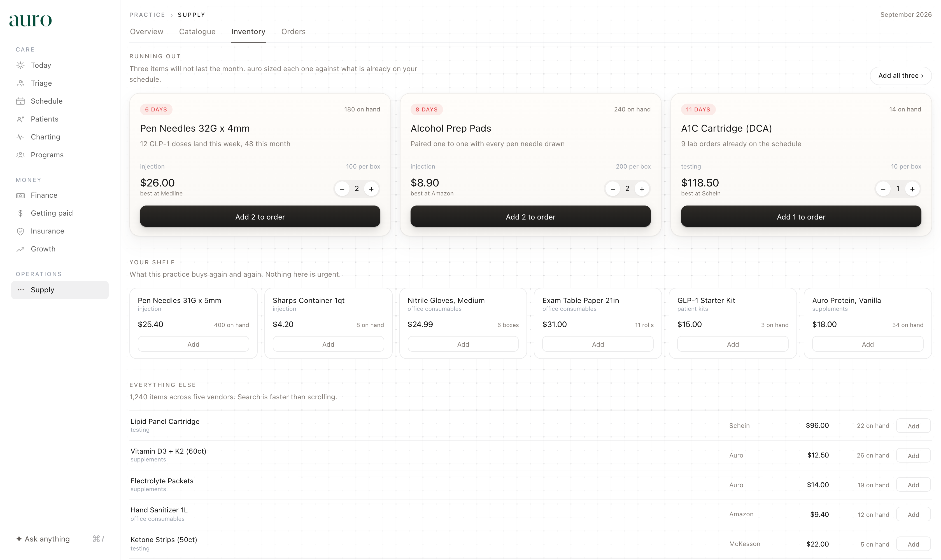Increase A1C Cartridge quantity with plus
This screenshot has width=941, height=560.
pos(912,189)
